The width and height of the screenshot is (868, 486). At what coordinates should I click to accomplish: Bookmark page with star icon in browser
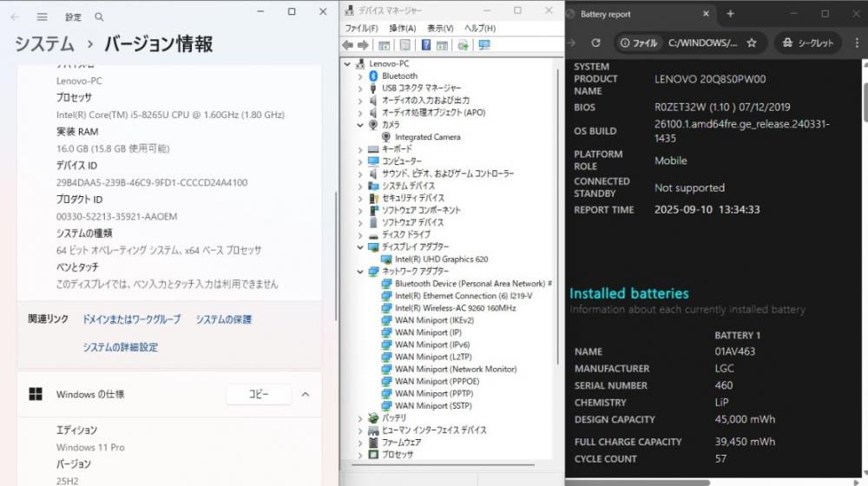[751, 43]
